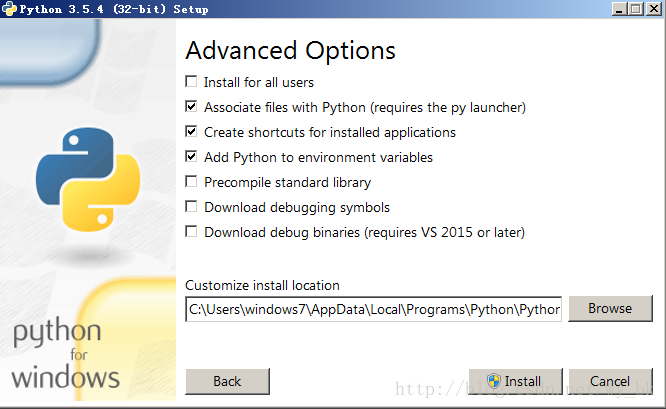The height and width of the screenshot is (409, 666).
Task: Tick Download debugging symbols checkbox
Action: [x=191, y=207]
